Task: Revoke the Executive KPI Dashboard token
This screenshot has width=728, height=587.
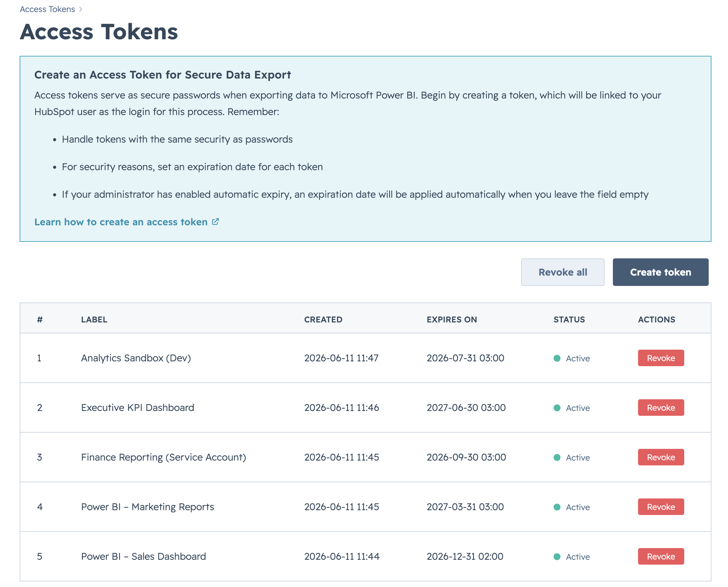Action: [x=661, y=408]
